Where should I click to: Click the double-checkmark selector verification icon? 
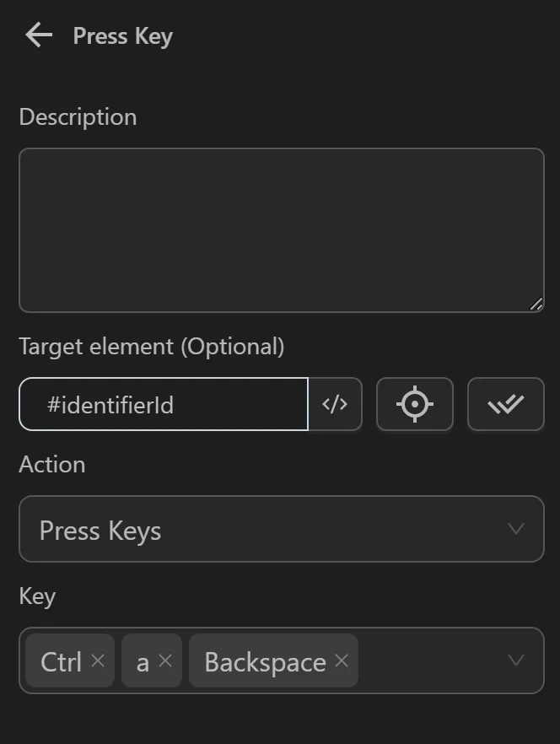[505, 405]
